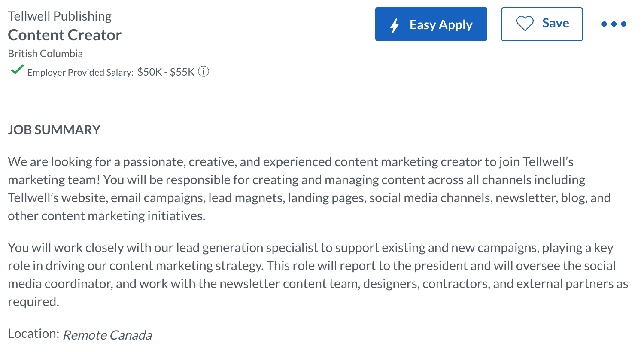Click the heart icon in Save
This screenshot has height=352, width=644.
tap(525, 24)
